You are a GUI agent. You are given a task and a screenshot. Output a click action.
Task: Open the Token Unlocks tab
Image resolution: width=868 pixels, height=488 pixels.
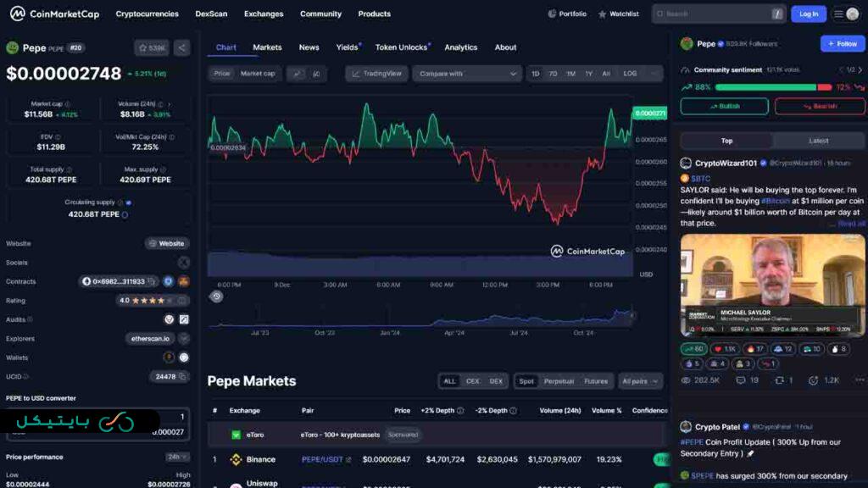(402, 47)
